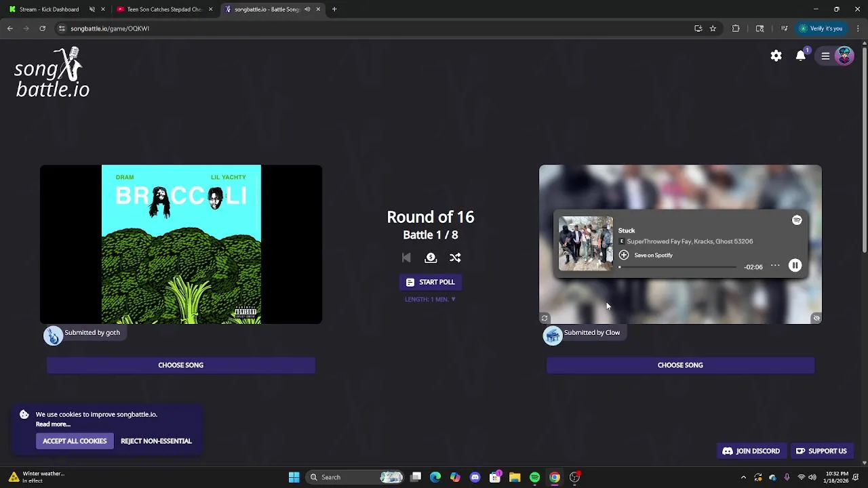Screen dimensions: 868x488
Task: Open the Winter weather taskbar widget
Action: (x=37, y=477)
